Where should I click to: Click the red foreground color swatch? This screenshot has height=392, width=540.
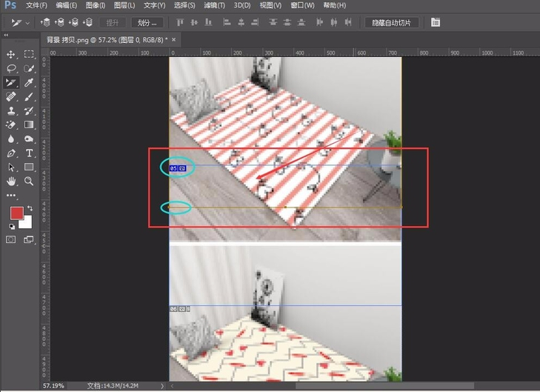16,213
